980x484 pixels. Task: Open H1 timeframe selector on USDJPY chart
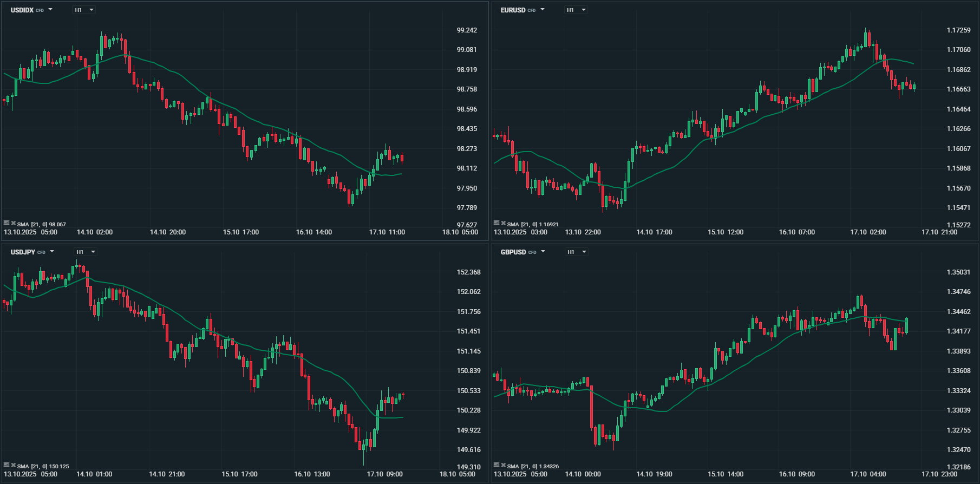(x=86, y=252)
